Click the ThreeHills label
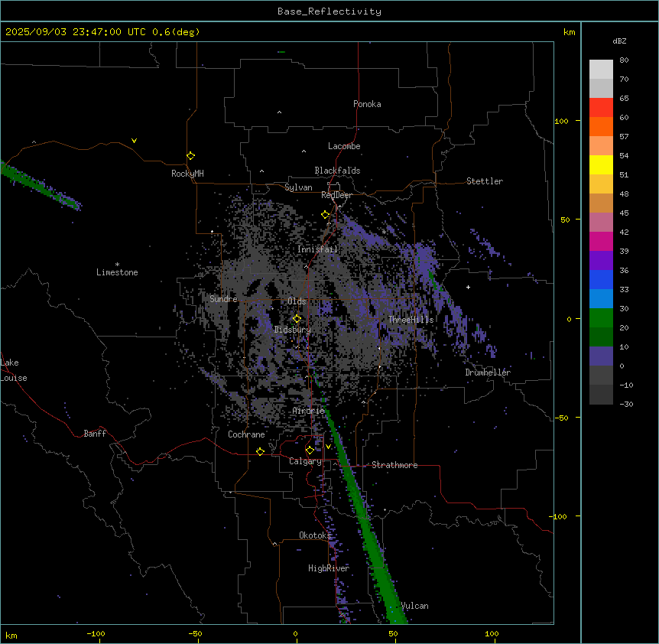 (x=411, y=320)
